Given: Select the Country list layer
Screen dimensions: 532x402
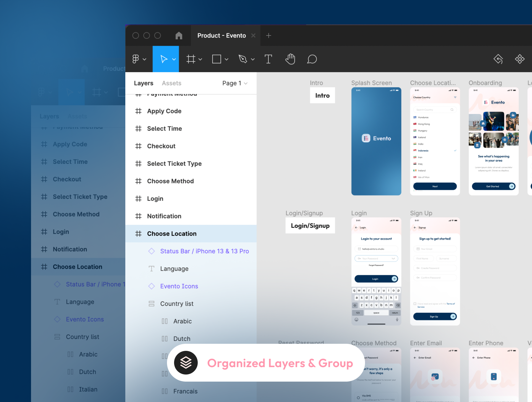Looking at the screenshot, I should point(177,304).
